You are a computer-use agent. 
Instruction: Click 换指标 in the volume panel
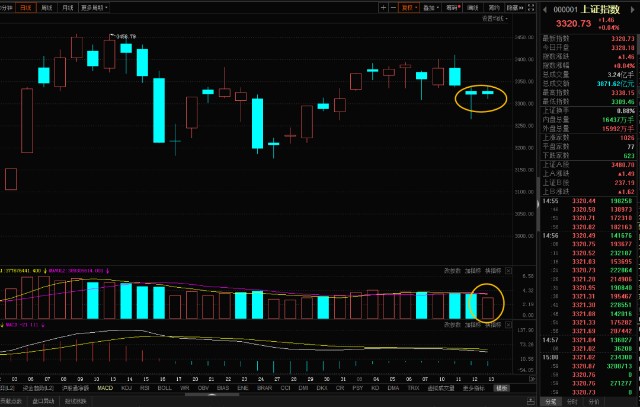point(493,271)
